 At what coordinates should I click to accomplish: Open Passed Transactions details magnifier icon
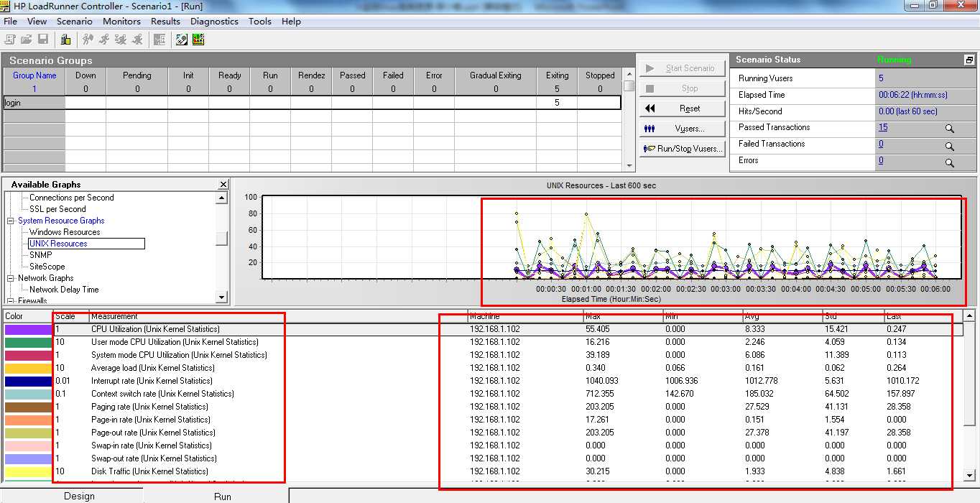click(950, 129)
